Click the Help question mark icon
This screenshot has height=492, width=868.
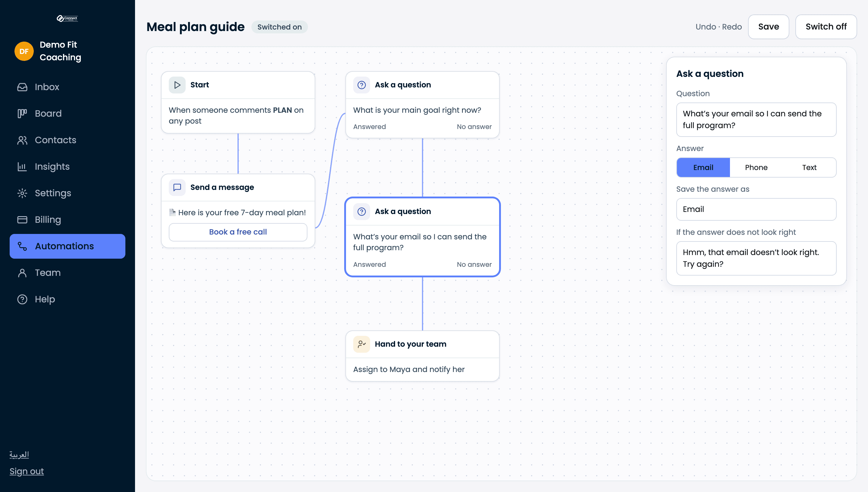point(22,299)
